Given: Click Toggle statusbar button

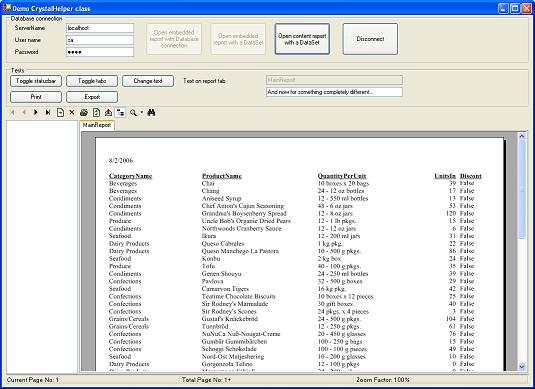Looking at the screenshot, I should [x=36, y=81].
